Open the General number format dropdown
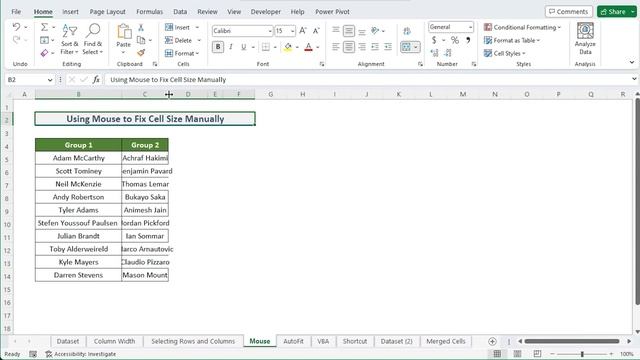640x360 pixels. click(x=471, y=27)
